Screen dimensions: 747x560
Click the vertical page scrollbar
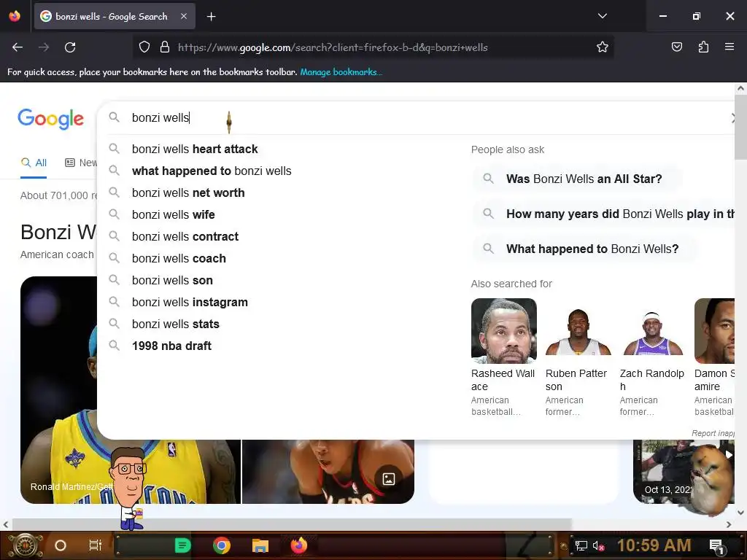[740, 127]
